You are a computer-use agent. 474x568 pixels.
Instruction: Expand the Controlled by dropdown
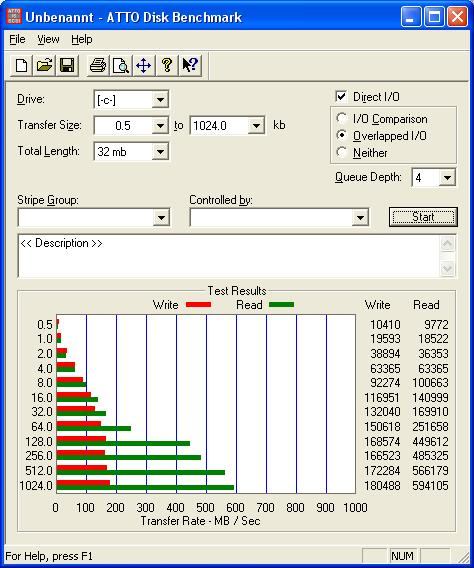[x=360, y=218]
